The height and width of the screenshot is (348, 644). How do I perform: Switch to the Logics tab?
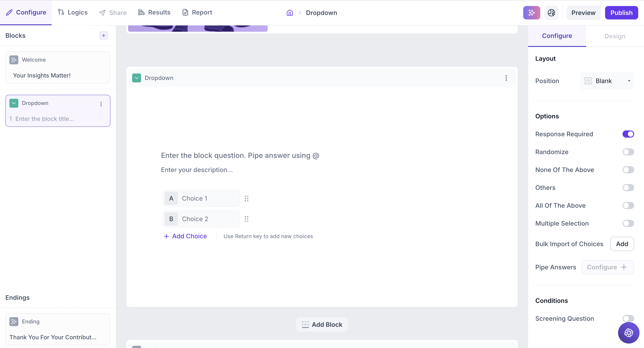pyautogui.click(x=73, y=13)
